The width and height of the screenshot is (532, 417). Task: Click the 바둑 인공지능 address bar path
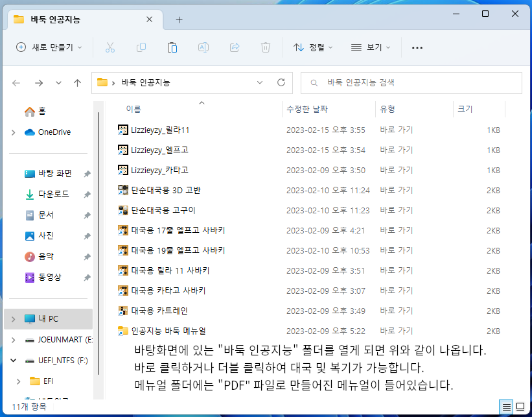pos(146,82)
